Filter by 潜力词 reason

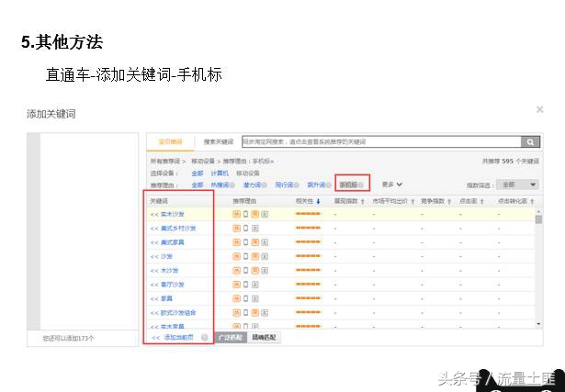(x=252, y=185)
